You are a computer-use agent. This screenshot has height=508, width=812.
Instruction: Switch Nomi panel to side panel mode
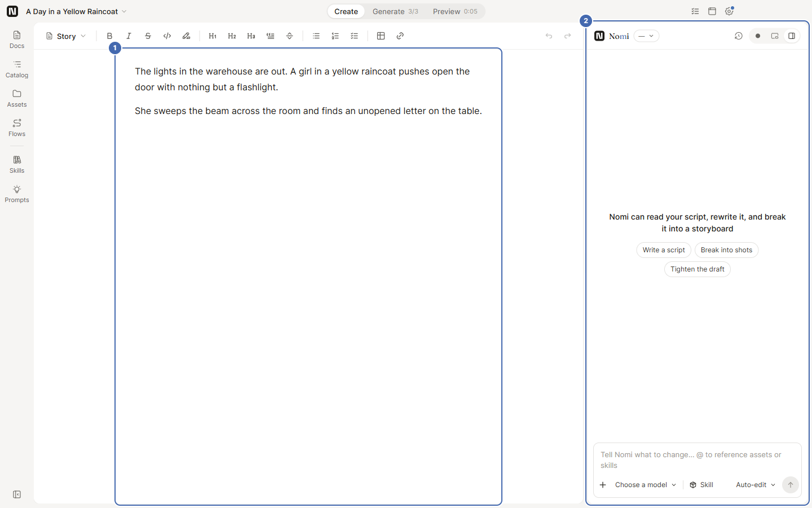tap(792, 36)
